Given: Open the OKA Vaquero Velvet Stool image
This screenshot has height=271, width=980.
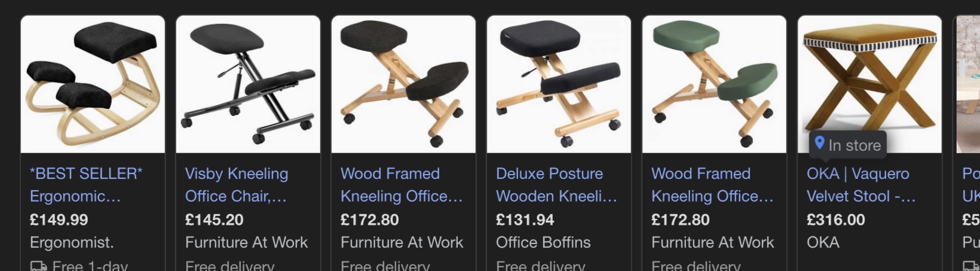Looking at the screenshot, I should [x=869, y=84].
